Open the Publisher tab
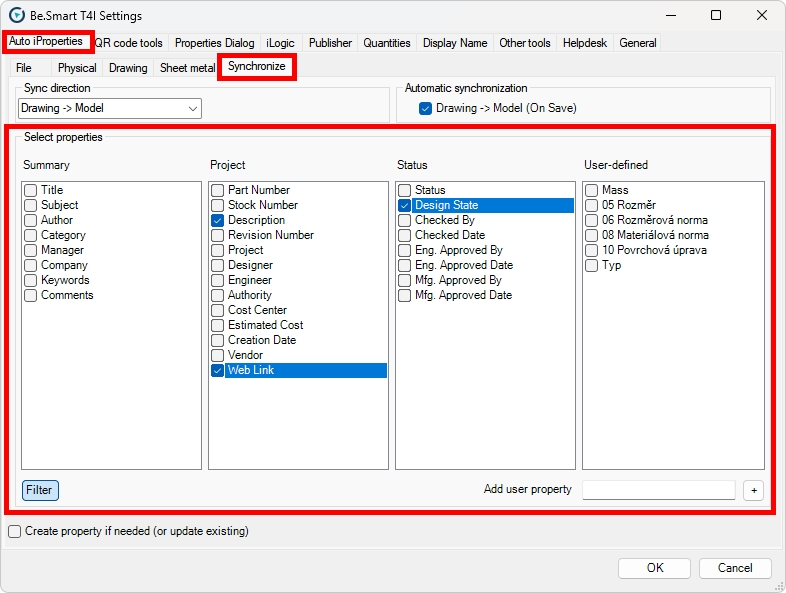786x593 pixels. click(x=330, y=43)
